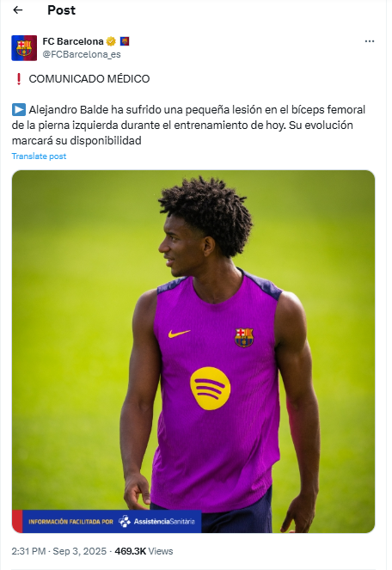Click the Post page heading
Viewport: 392px width, 570px height.
[x=61, y=10]
